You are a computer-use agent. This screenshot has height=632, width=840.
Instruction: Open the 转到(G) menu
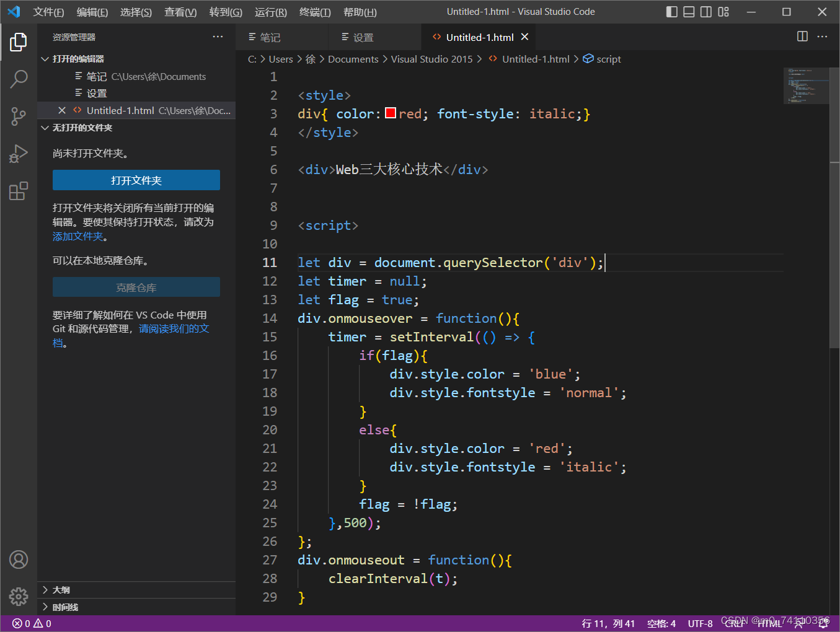coord(226,12)
